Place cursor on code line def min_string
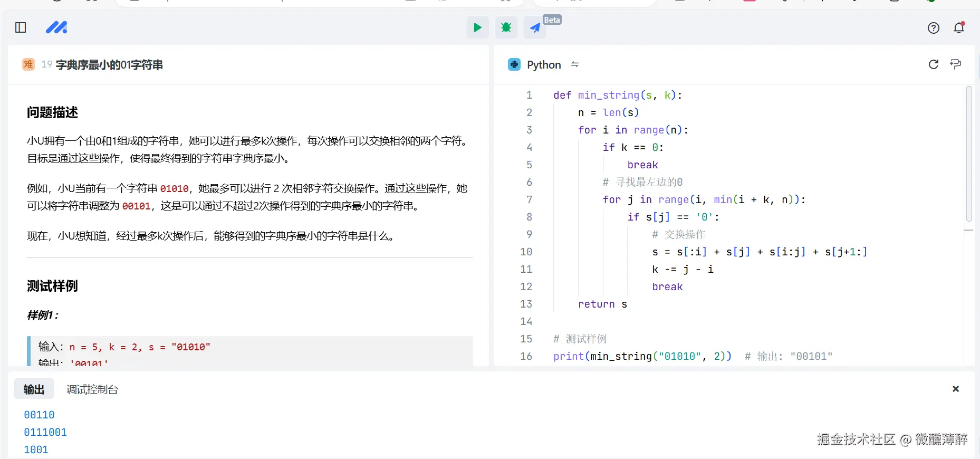 (x=618, y=95)
